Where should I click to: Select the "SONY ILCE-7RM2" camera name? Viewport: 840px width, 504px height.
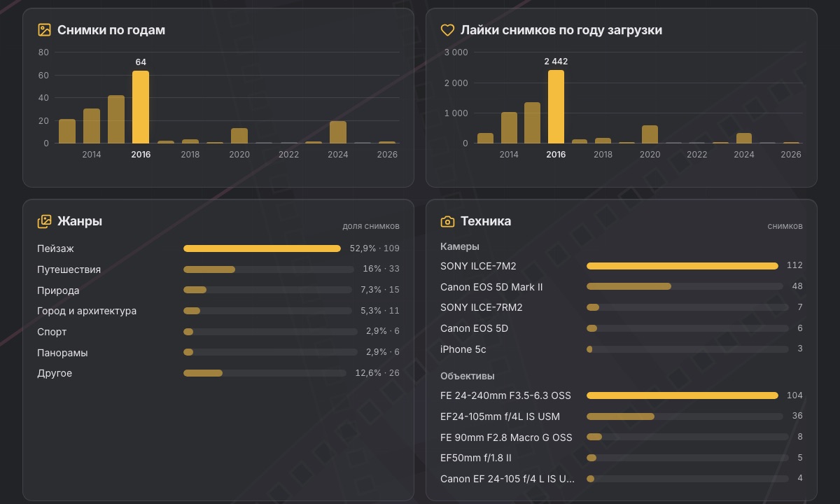tap(482, 307)
